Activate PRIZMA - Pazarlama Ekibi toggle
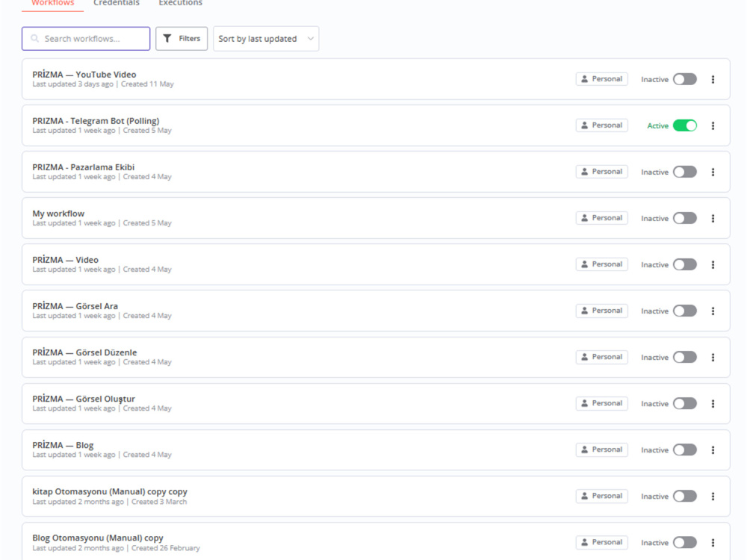Viewport: 747px width, 560px height. 684,172
